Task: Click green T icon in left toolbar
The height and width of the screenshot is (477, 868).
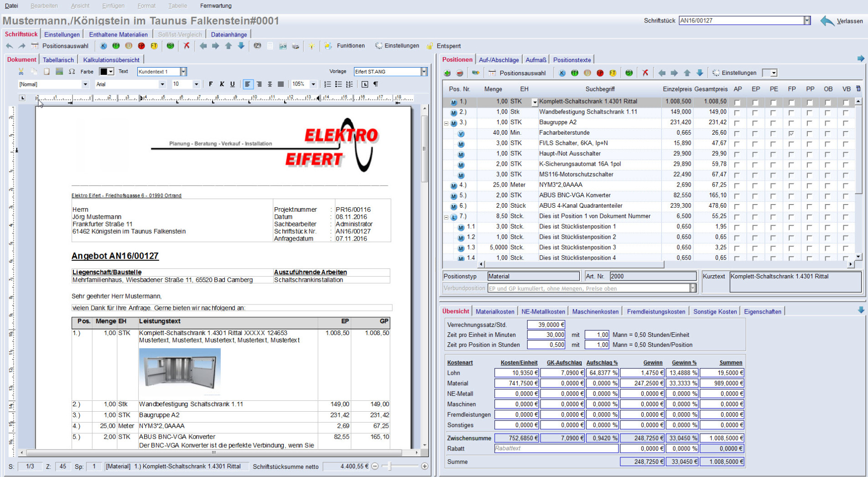Action: click(116, 46)
